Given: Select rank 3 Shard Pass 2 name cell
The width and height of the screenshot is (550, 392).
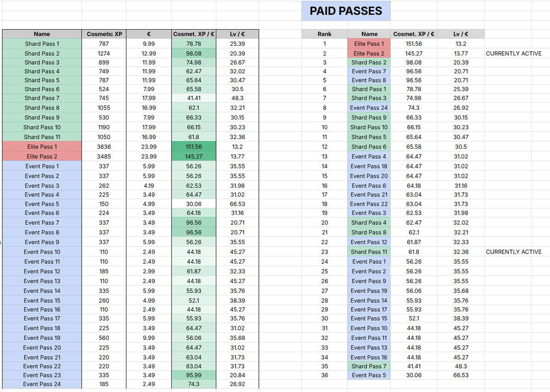Looking at the screenshot, I should pyautogui.click(x=369, y=62).
